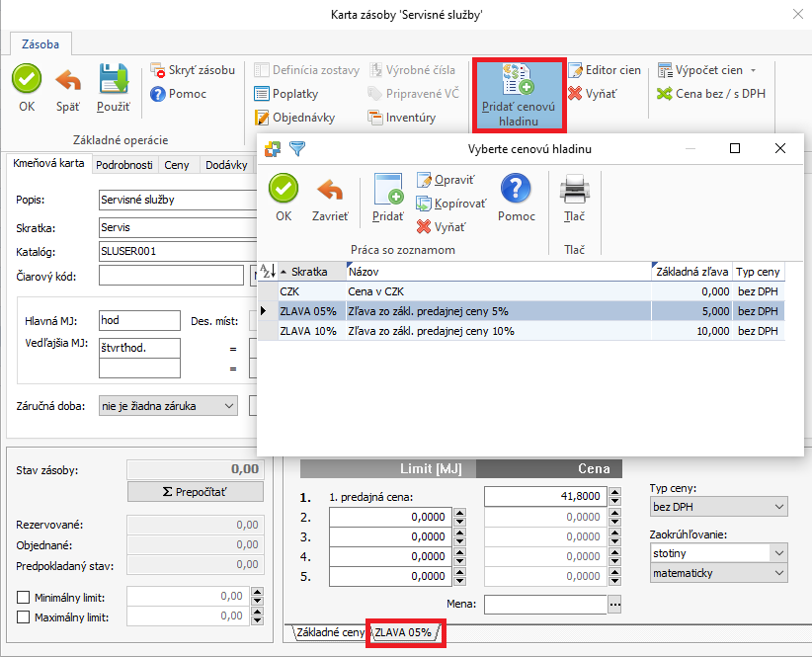Image resolution: width=812 pixels, height=657 pixels.
Task: Switch to Podrobnosti tab
Action: [124, 165]
